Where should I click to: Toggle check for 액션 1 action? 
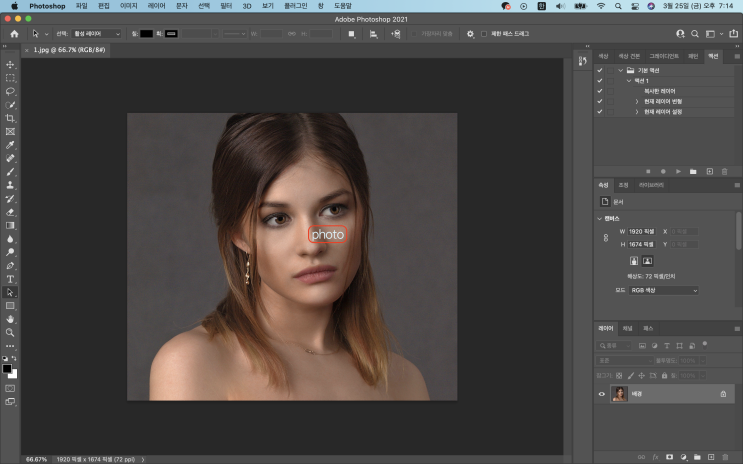600,81
